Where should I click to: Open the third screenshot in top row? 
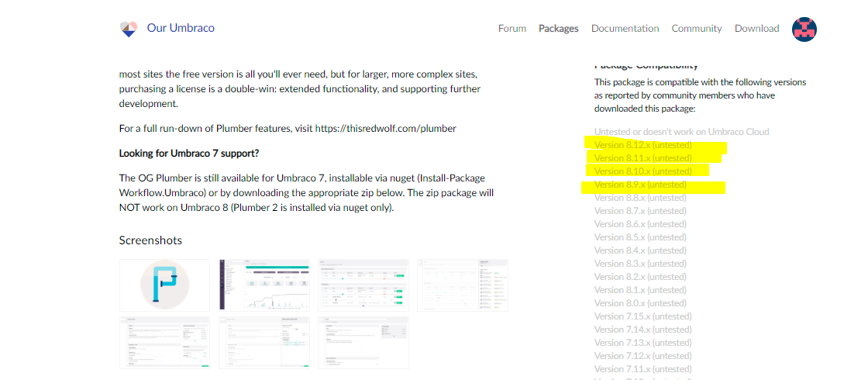[x=363, y=285]
